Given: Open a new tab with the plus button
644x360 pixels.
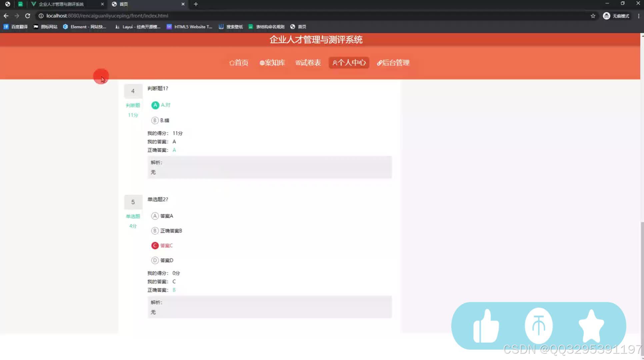Looking at the screenshot, I should click(x=196, y=4).
